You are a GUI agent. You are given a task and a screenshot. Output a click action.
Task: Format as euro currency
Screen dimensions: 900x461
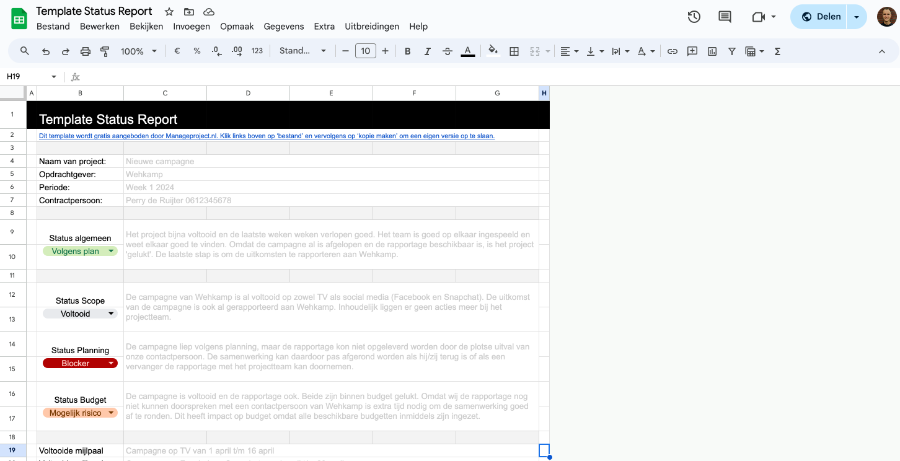[177, 51]
